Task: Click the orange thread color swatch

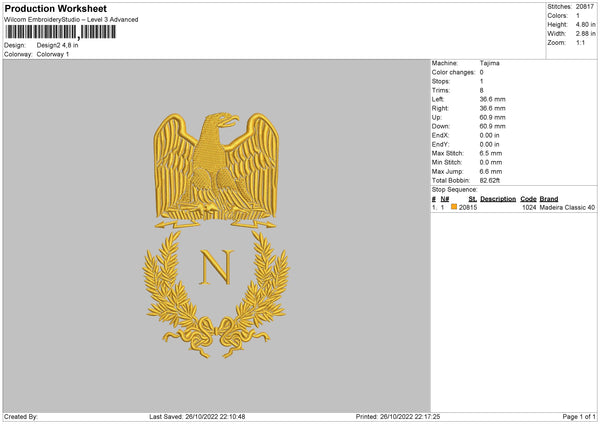Action: 454,207
